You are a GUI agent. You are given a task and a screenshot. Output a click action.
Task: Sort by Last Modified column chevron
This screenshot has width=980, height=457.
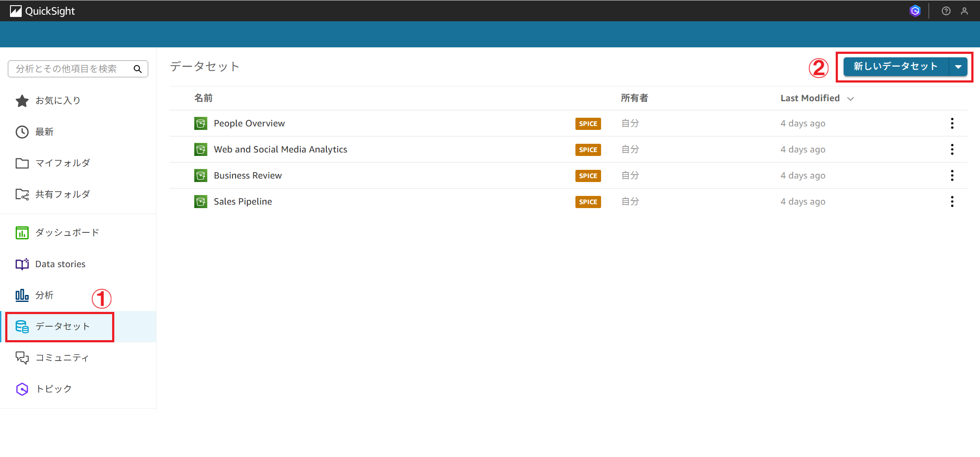(x=850, y=99)
